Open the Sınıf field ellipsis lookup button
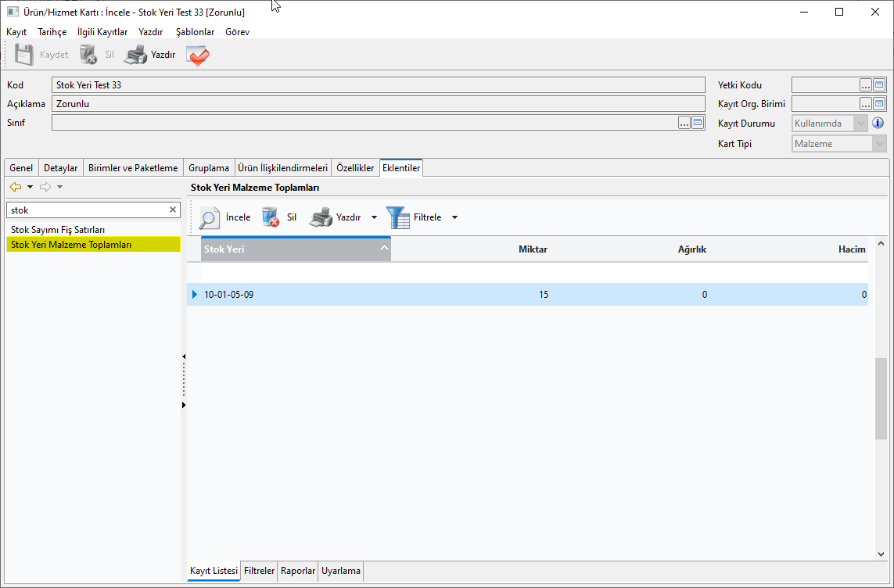 pyautogui.click(x=684, y=123)
